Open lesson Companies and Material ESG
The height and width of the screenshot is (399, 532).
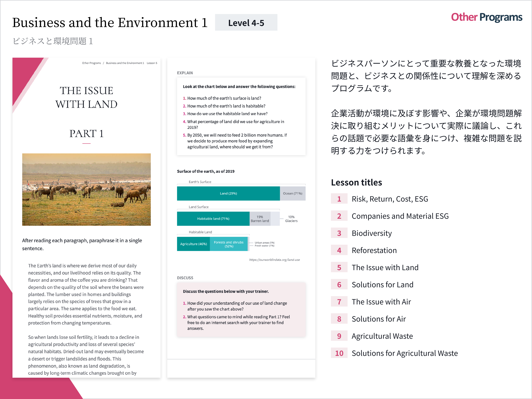400,216
